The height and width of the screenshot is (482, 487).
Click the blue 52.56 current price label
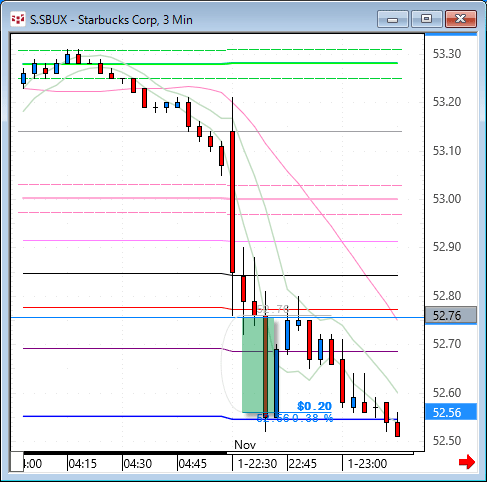[x=451, y=412]
